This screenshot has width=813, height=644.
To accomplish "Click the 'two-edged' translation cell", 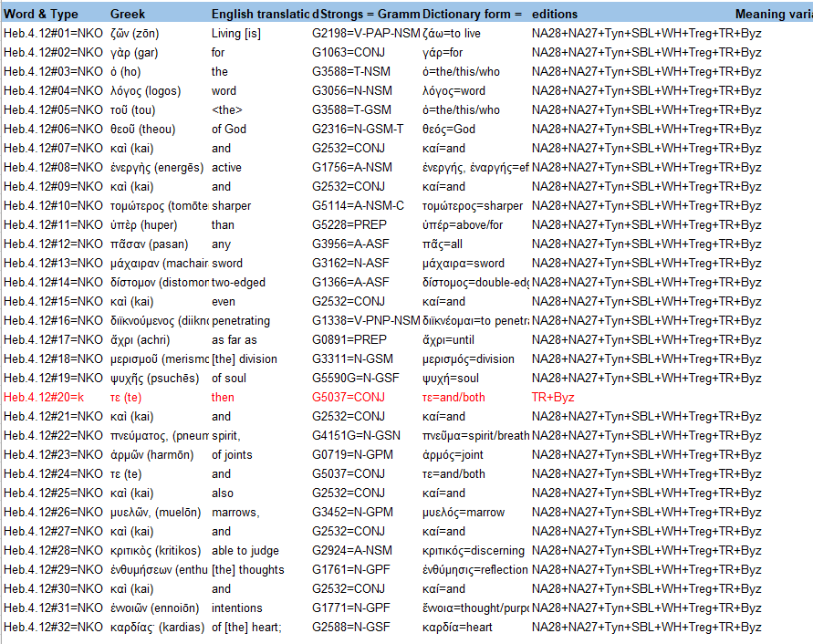I will (x=238, y=283).
